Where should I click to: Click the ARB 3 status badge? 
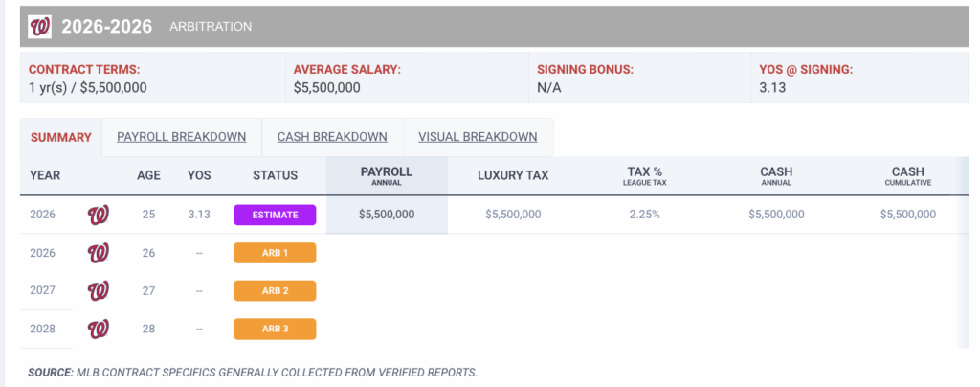click(x=275, y=329)
